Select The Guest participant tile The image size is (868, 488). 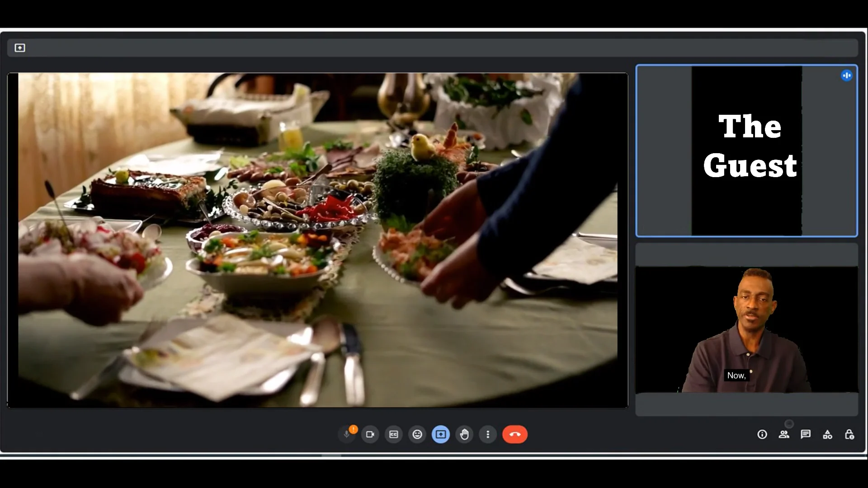pos(747,151)
